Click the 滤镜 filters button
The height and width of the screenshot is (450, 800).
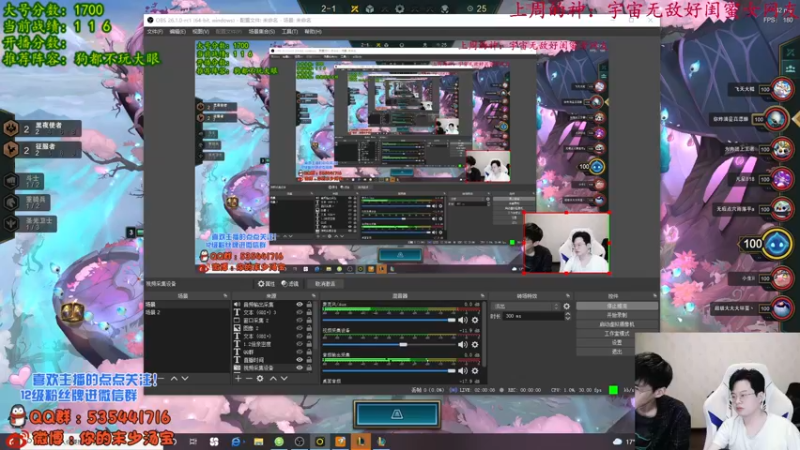click(x=290, y=284)
